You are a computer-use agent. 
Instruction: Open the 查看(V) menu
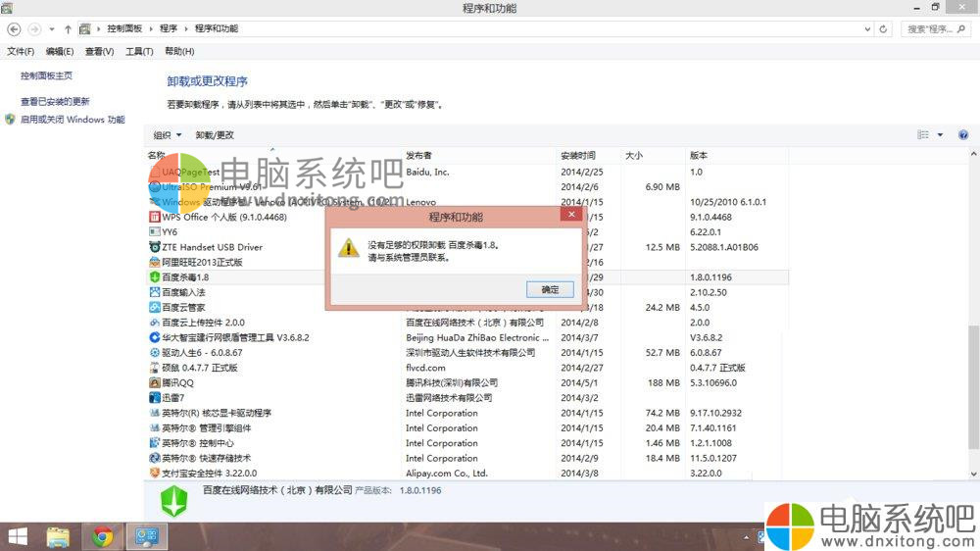pos(99,51)
